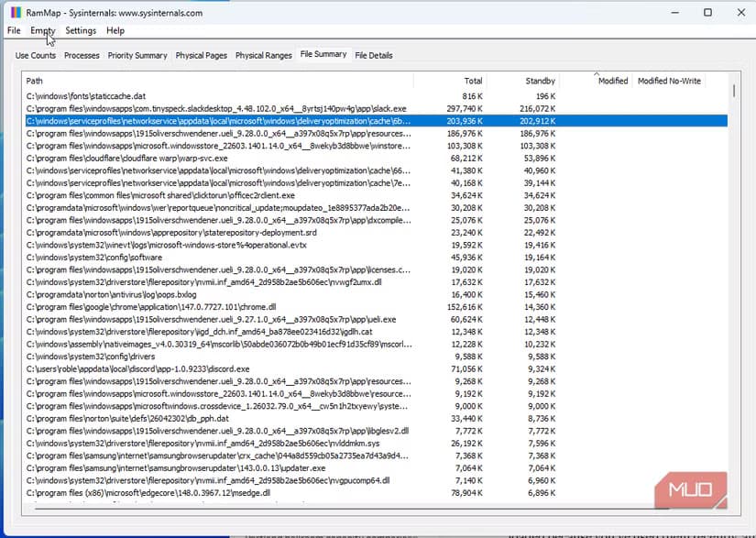Select the ueli.exe 9.27.1.0 row
Screen dimensions: 756x538
pyautogui.click(x=376, y=319)
